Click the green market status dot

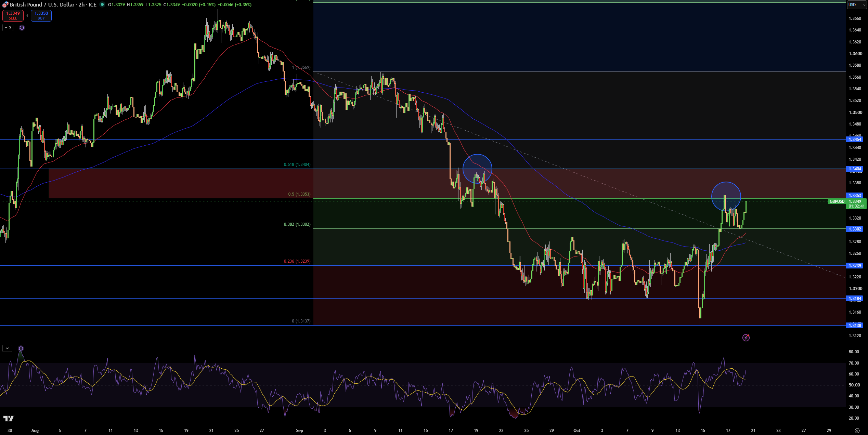click(x=102, y=4)
